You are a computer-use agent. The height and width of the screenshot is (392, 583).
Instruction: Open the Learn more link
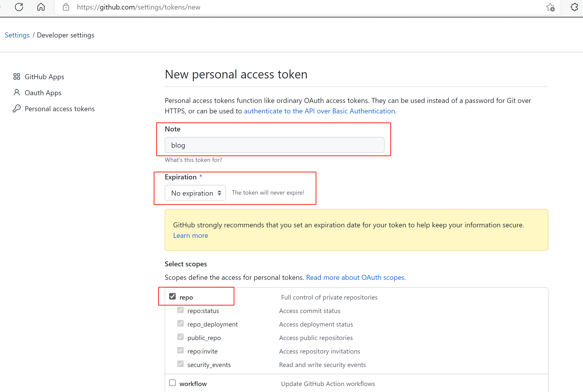190,236
